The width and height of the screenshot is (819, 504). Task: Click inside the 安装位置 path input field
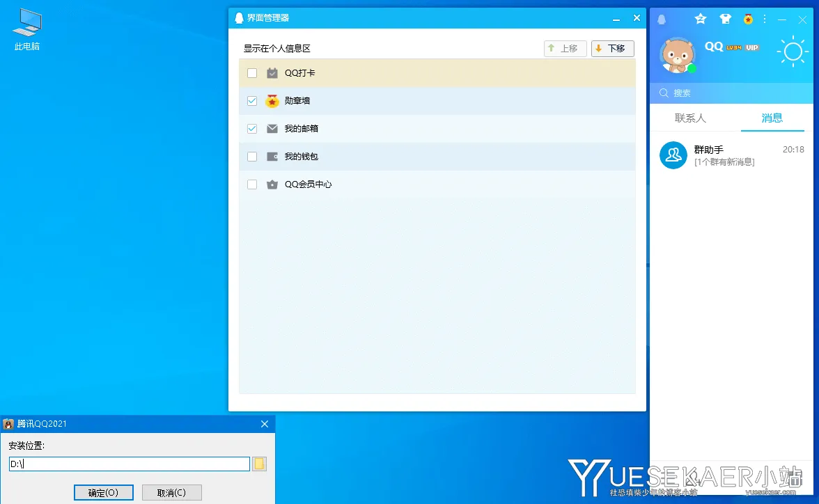click(129, 464)
